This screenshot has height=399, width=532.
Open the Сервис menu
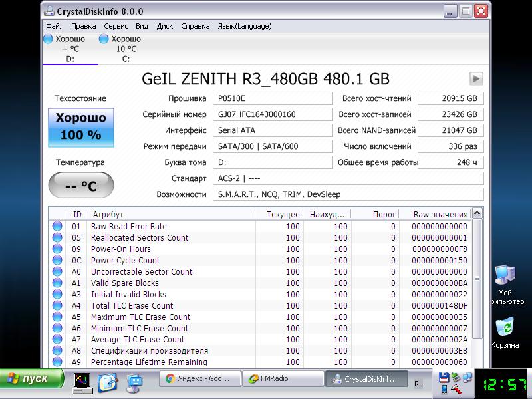(x=116, y=26)
